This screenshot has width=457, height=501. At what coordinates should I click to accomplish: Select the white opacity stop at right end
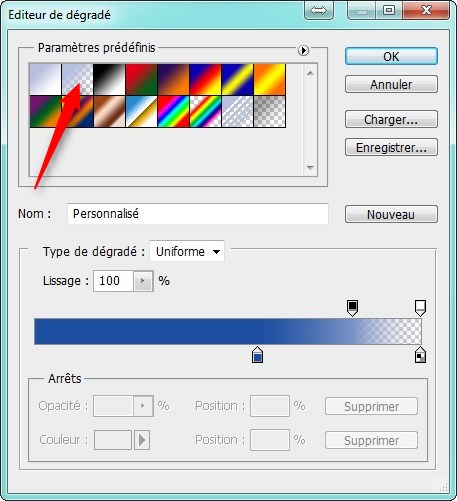[x=420, y=308]
